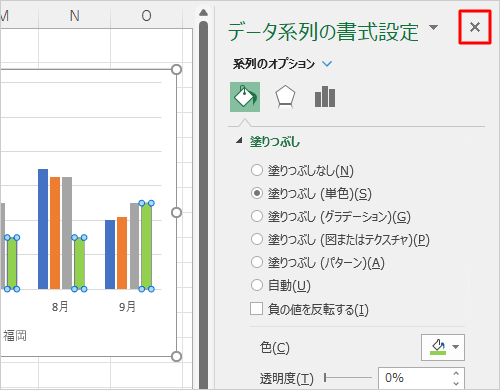Open the task pane options dropdown arrow
The height and width of the screenshot is (390, 500).
click(x=433, y=27)
